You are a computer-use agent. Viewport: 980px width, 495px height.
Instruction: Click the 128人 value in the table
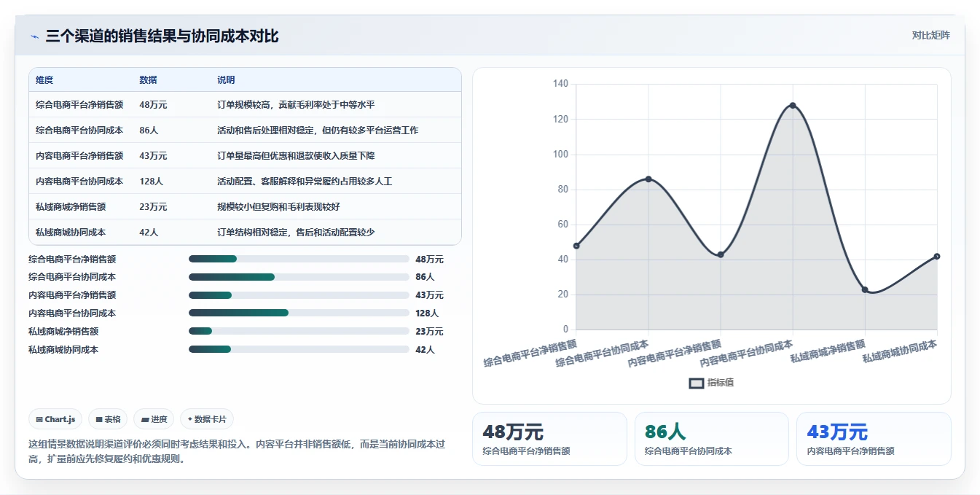point(151,182)
